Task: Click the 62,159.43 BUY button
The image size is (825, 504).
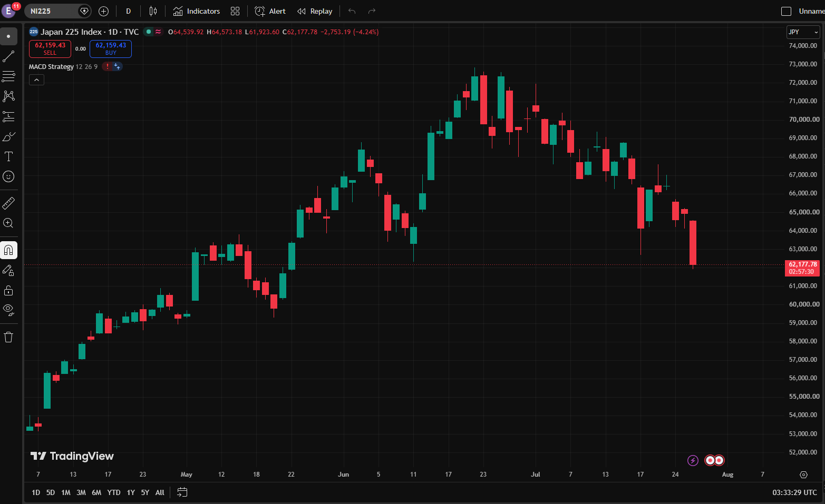Action: click(x=111, y=49)
